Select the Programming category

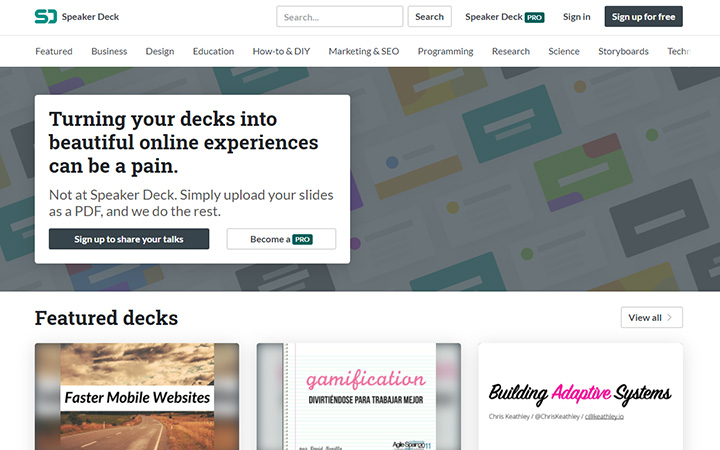coord(445,51)
